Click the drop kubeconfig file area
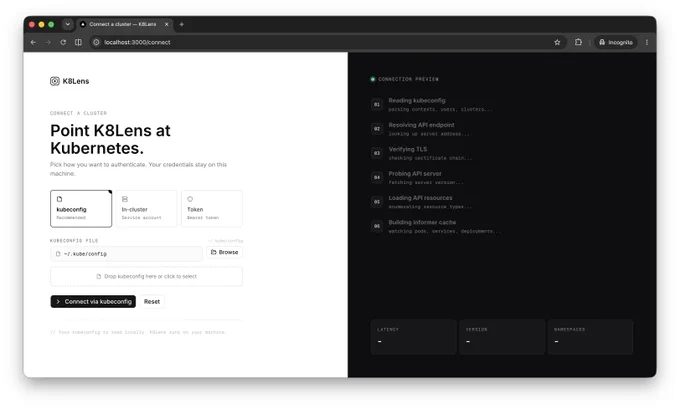Image resolution: width=680 pixels, height=409 pixels. [x=147, y=276]
